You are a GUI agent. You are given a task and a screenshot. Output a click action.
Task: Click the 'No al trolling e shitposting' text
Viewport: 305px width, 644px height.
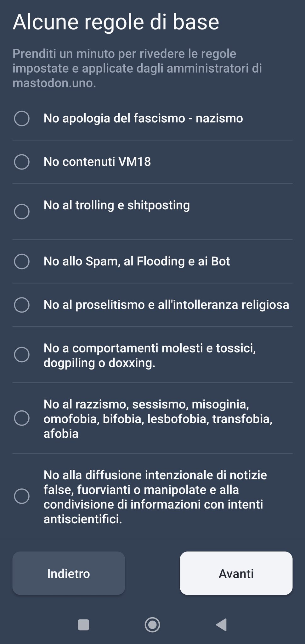[117, 205]
